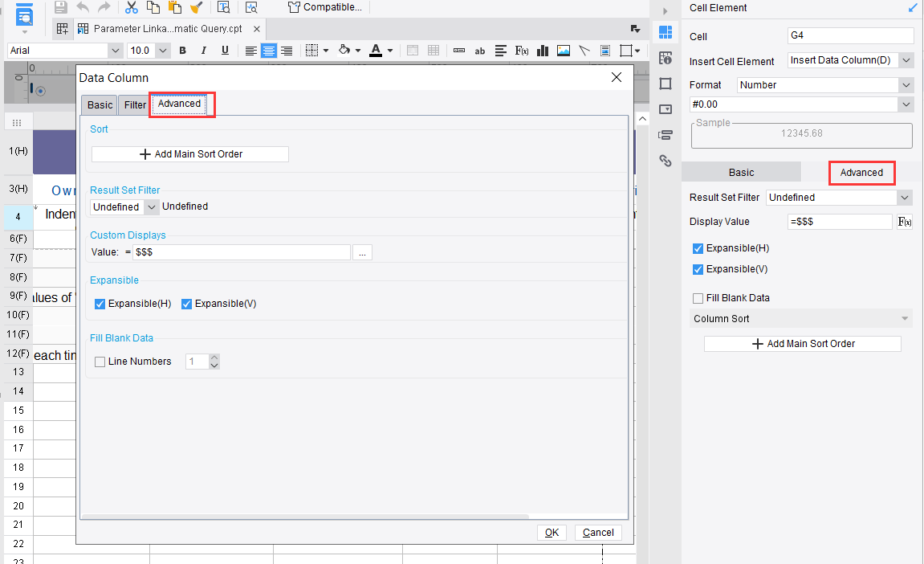Enable Line Numbers under Fill Blank Data
Image resolution: width=924 pixels, height=564 pixels.
tap(100, 361)
